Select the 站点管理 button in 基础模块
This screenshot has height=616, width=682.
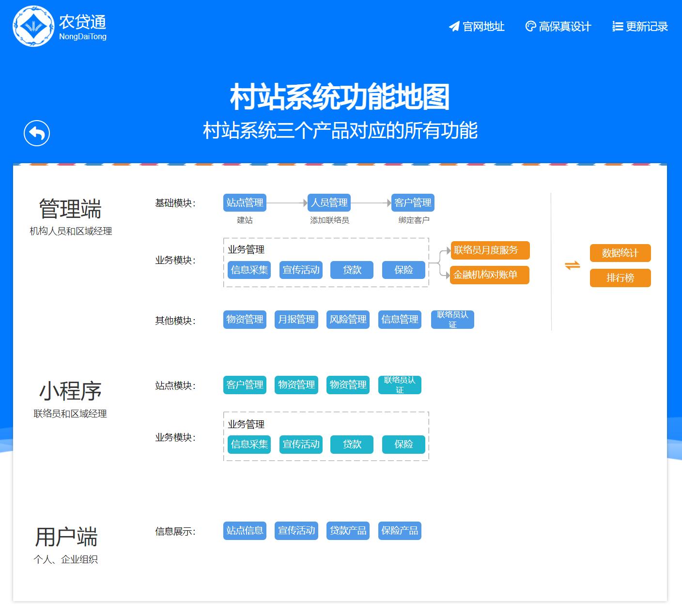pyautogui.click(x=245, y=203)
